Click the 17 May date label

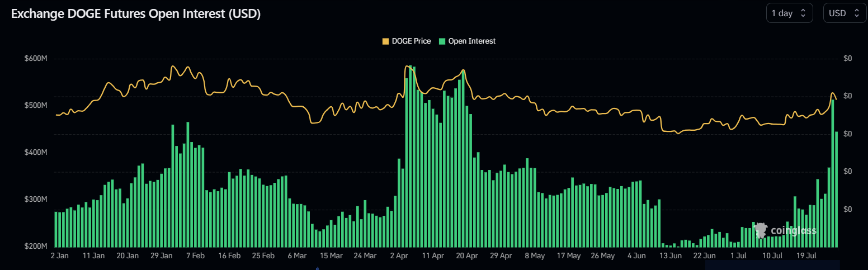coord(569,255)
